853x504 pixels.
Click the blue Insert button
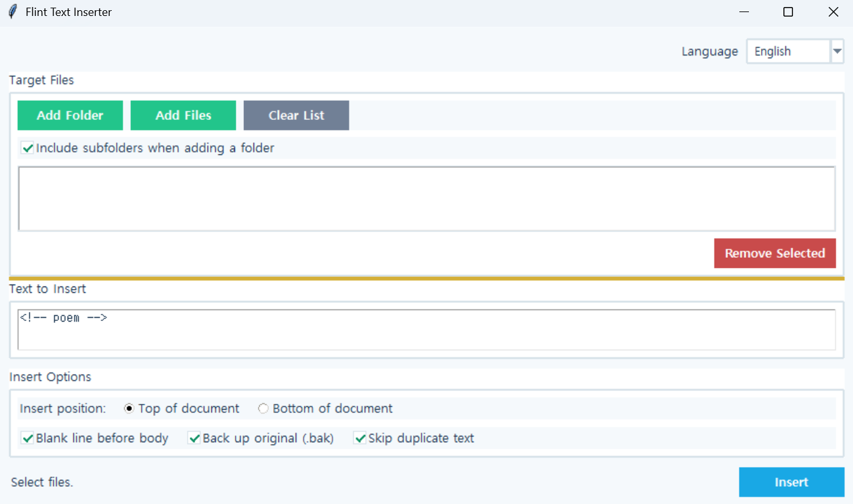point(792,482)
